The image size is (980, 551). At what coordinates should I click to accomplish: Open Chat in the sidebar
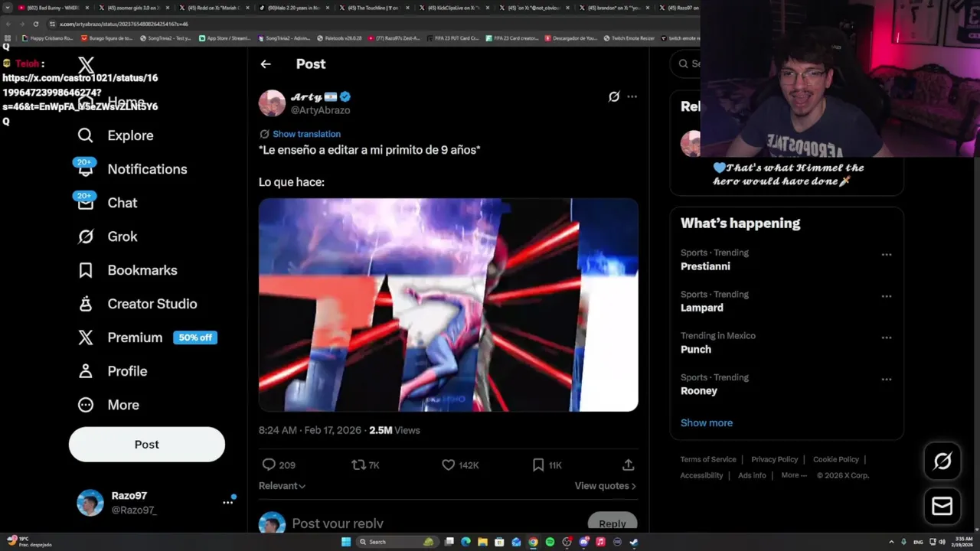pyautogui.click(x=107, y=203)
